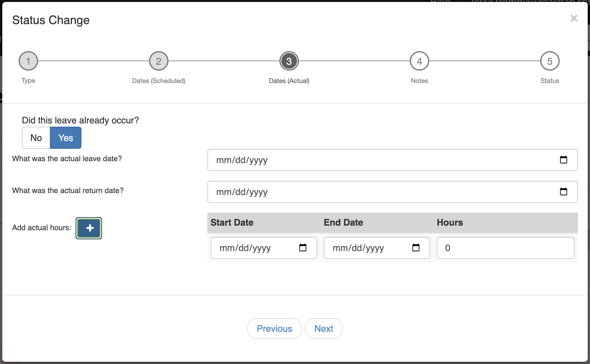Open calendar icon in End Date column
The width and height of the screenshot is (590, 364).
point(416,248)
